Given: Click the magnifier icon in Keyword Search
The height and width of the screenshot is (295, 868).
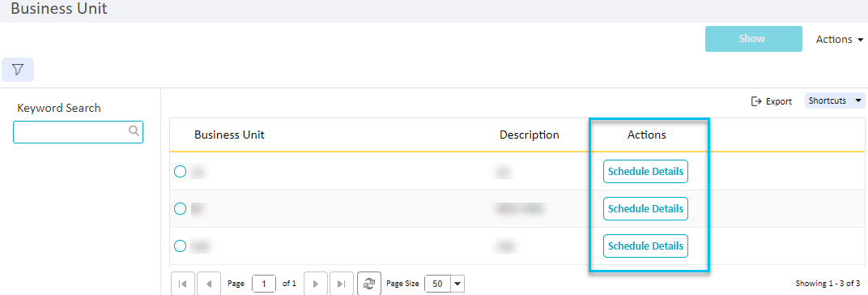Looking at the screenshot, I should (134, 130).
